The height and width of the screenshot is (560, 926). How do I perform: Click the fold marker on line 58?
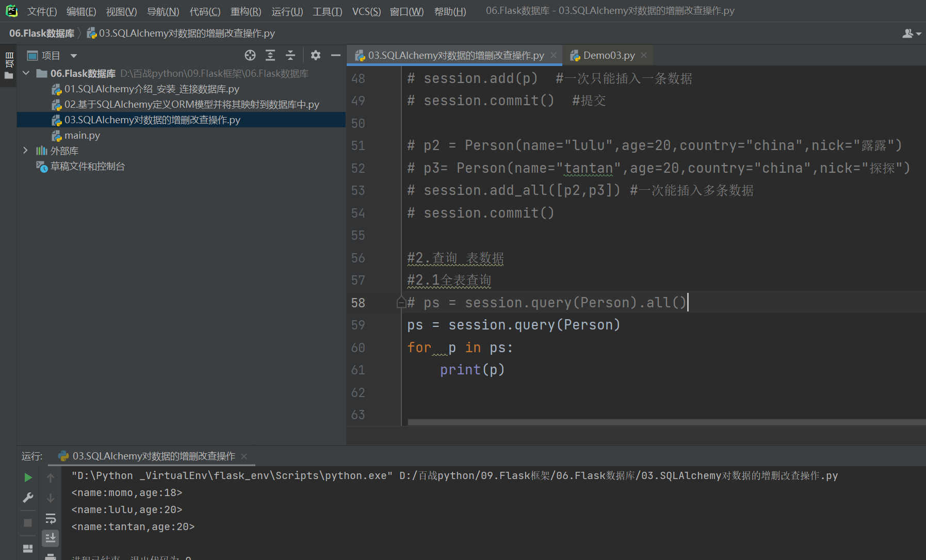pos(401,303)
